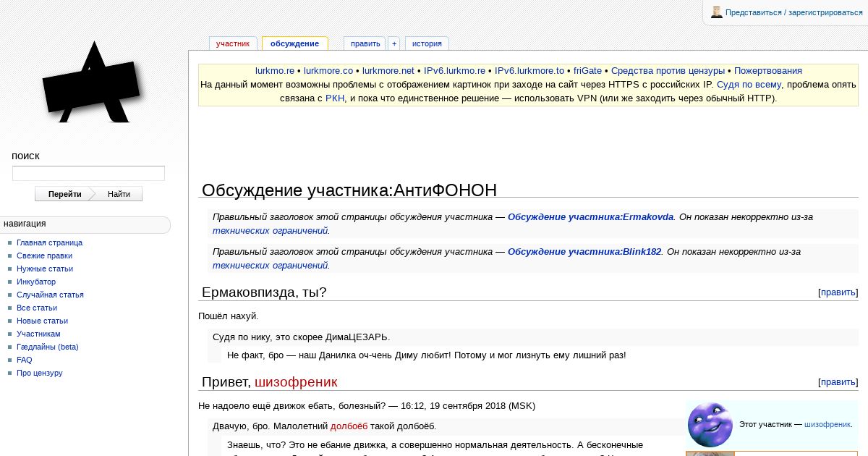Open 'Про цензуру' navigation link
868x456 pixels.
pyautogui.click(x=40, y=373)
